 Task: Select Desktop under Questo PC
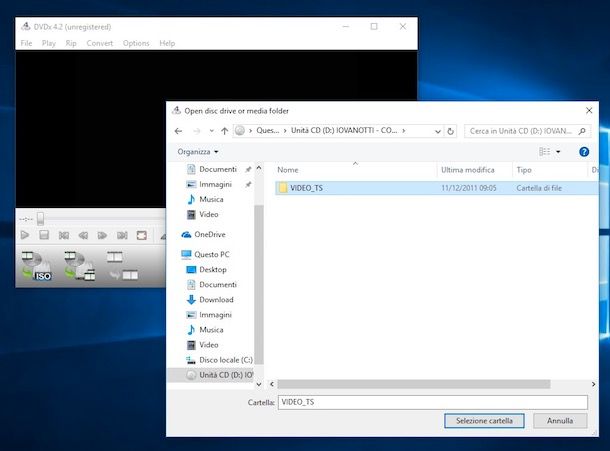pyautogui.click(x=212, y=270)
